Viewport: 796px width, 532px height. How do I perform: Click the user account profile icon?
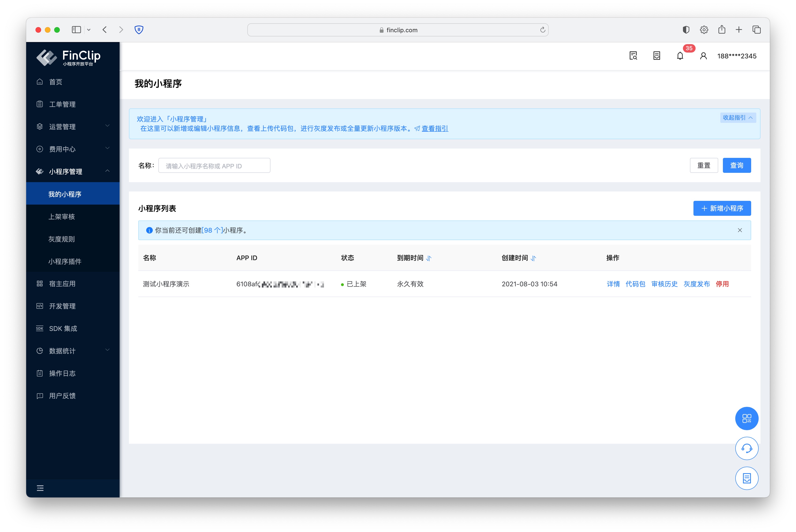pos(703,56)
